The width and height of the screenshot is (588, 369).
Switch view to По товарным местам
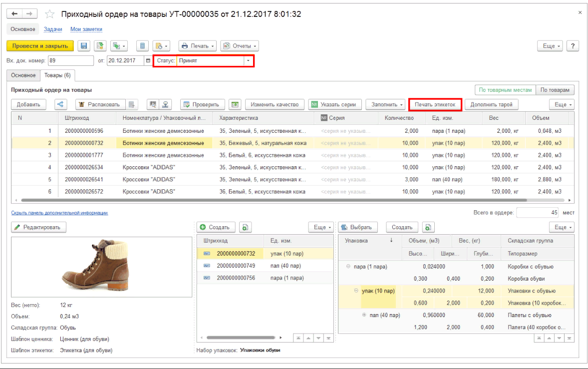click(x=505, y=90)
